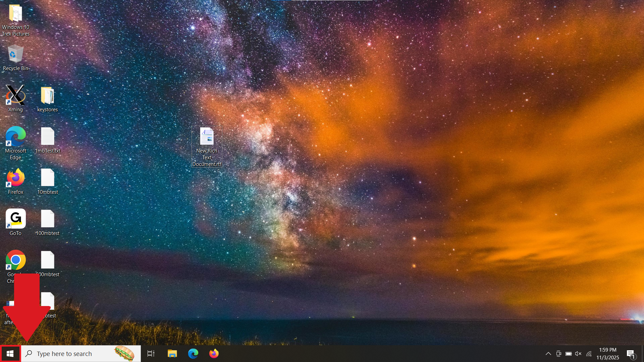The height and width of the screenshot is (362, 644).
Task: Select the Firefox desktop shortcut
Action: (15, 181)
